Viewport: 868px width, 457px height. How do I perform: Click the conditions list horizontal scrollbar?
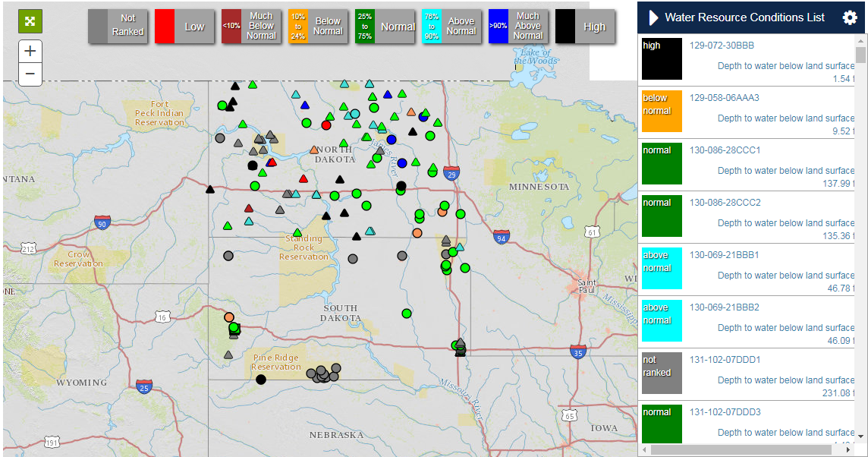[742, 450]
